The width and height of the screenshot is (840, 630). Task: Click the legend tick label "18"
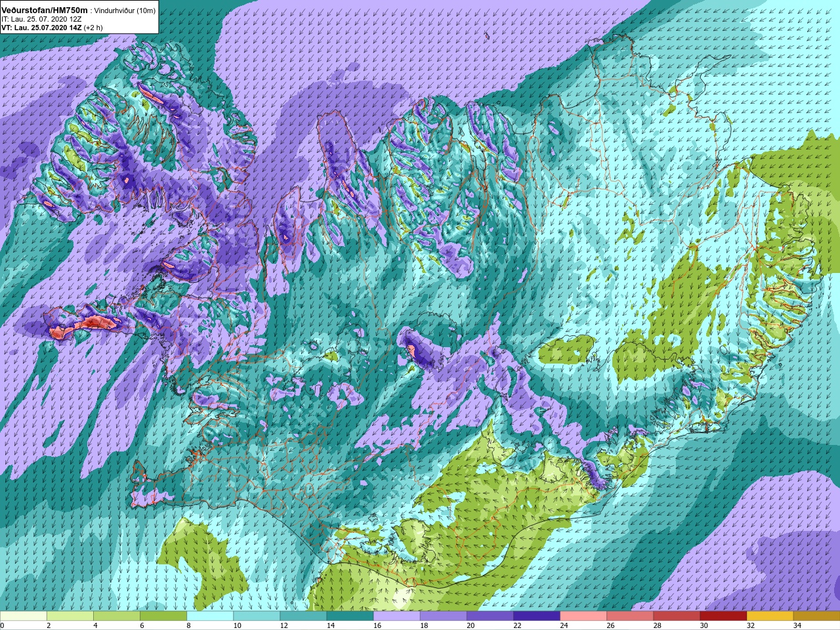pyautogui.click(x=423, y=625)
